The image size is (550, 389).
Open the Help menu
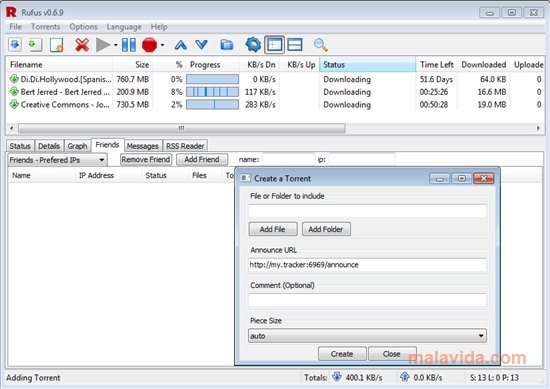point(159,27)
